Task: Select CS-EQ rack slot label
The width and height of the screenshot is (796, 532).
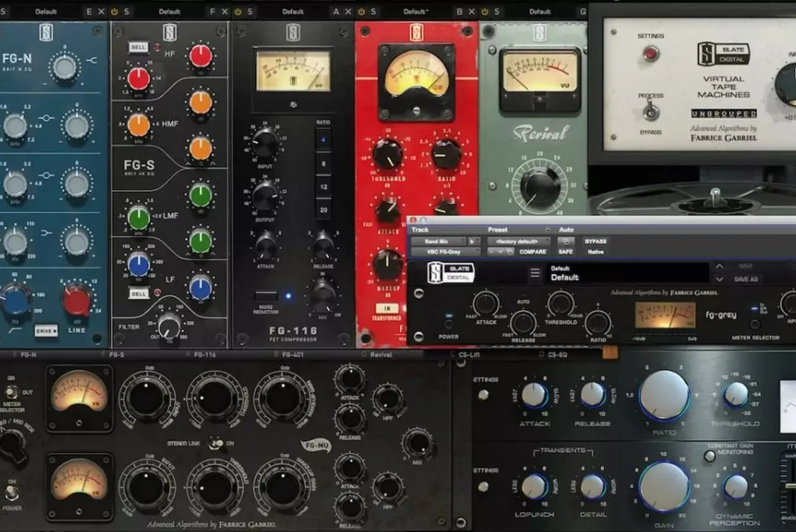Action: click(x=558, y=355)
